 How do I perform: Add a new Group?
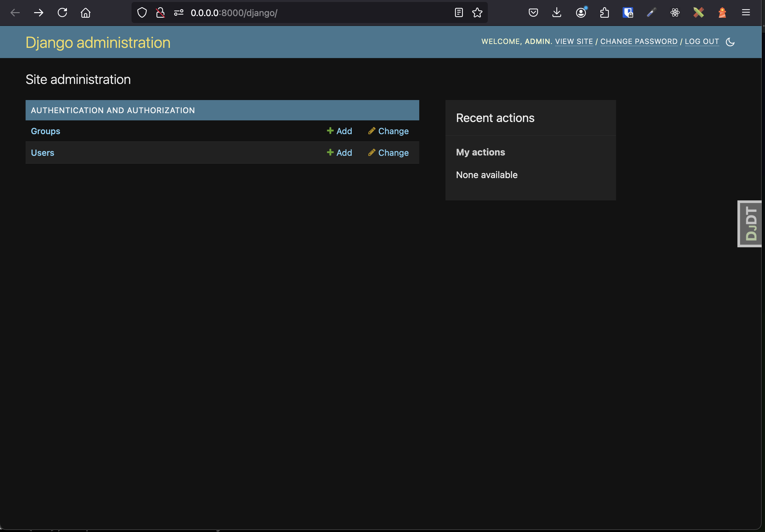pyautogui.click(x=340, y=131)
